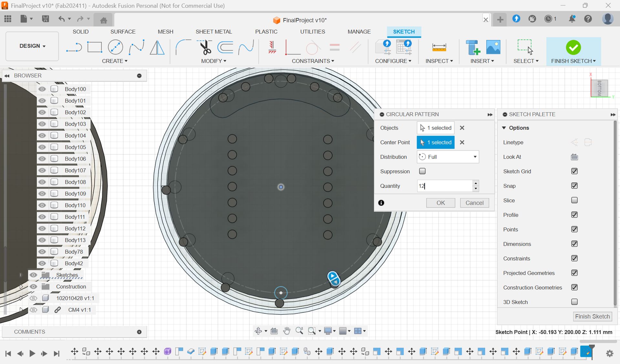Click the timeline settings gear icon
The height and width of the screenshot is (364, 620).
tap(610, 353)
